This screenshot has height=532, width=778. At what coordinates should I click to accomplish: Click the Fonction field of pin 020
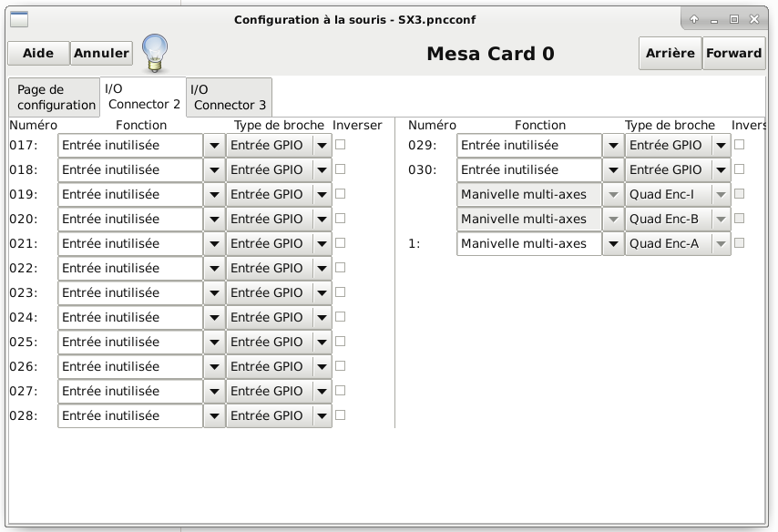click(130, 219)
